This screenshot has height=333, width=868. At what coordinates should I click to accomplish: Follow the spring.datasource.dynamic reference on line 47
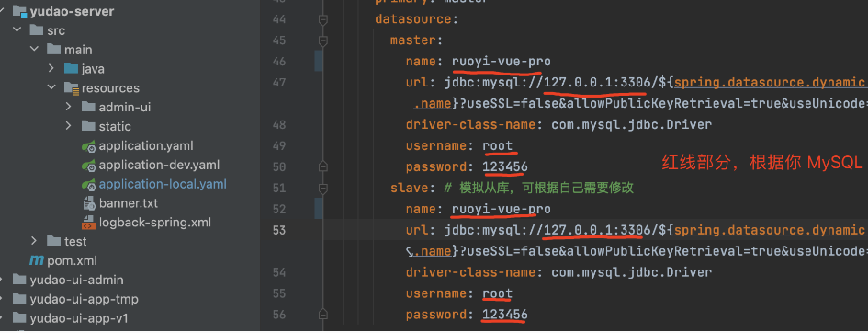pos(770,83)
